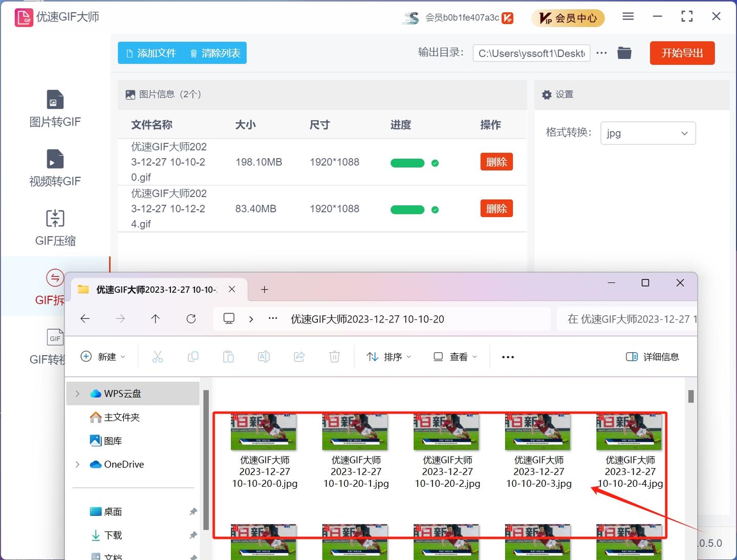Open the 视频转GIF sidebar tool
The height and width of the screenshot is (560, 737).
(x=55, y=168)
